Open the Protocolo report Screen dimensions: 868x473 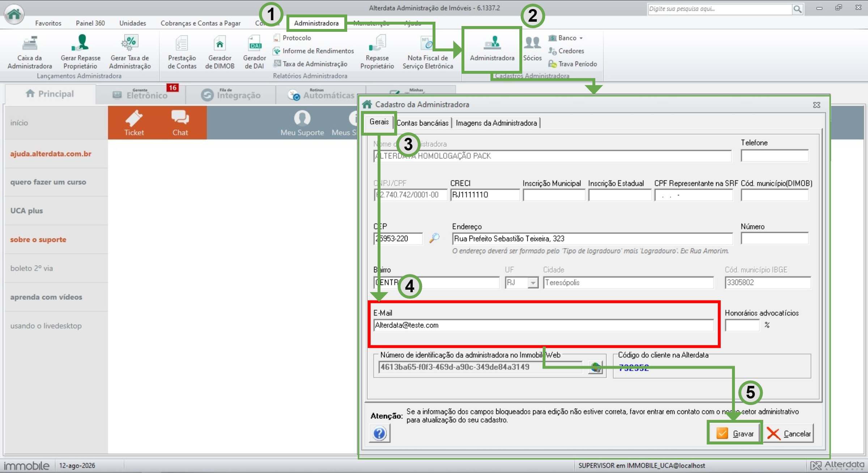(292, 38)
